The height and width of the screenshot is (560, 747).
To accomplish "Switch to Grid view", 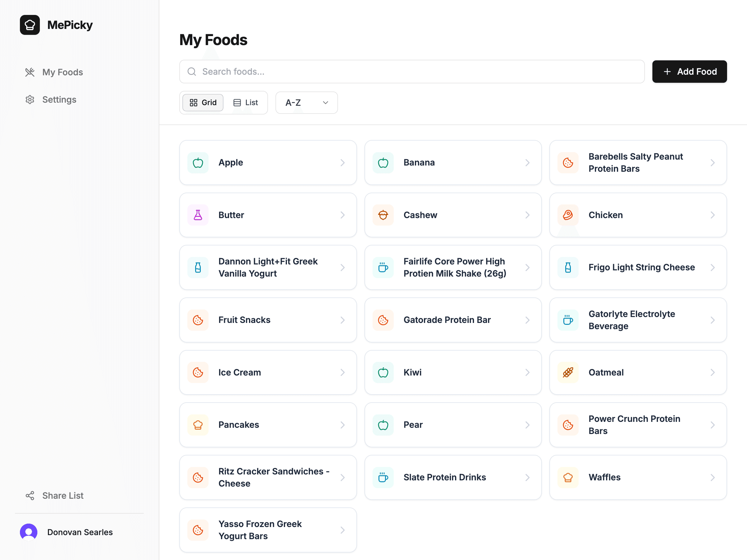I will pos(202,102).
